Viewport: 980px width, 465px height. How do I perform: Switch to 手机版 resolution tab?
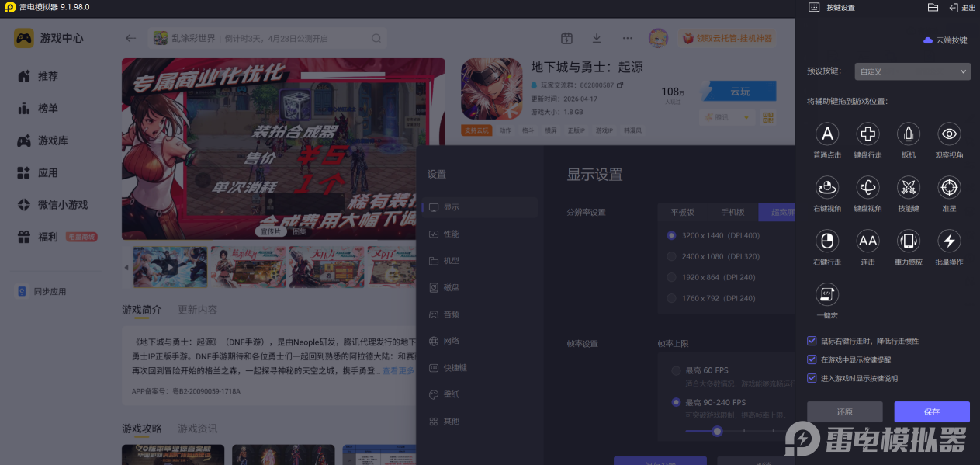[733, 212]
